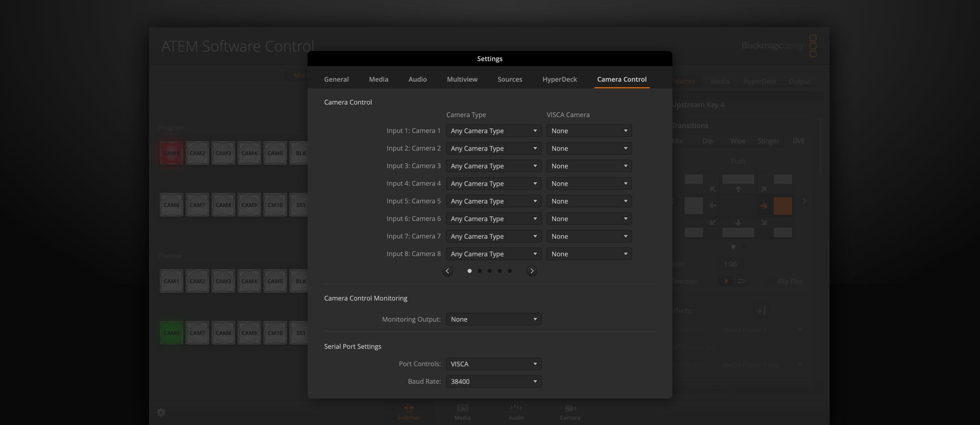This screenshot has height=425, width=980.
Task: Advance with the right pagination arrow
Action: [x=532, y=271]
